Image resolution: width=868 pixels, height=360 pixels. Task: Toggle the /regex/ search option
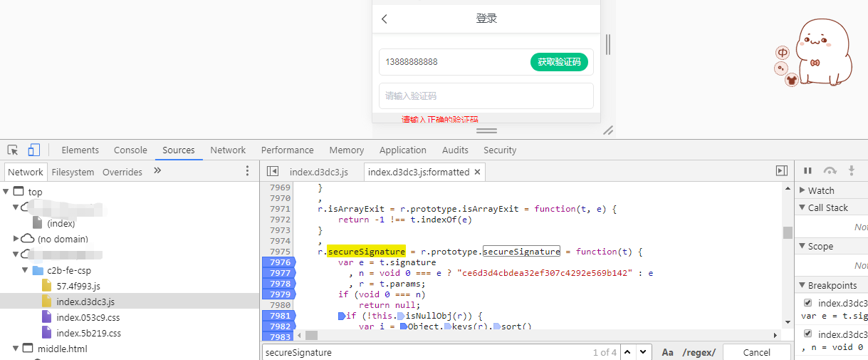coord(699,352)
